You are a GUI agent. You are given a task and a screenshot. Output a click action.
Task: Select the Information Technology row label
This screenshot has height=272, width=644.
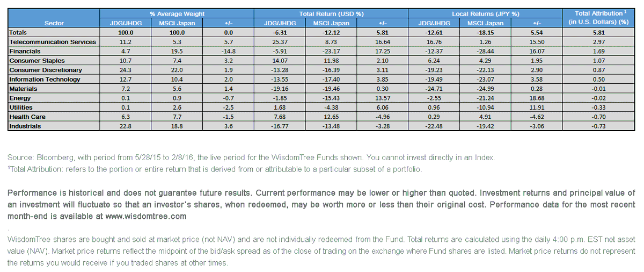pyautogui.click(x=45, y=79)
